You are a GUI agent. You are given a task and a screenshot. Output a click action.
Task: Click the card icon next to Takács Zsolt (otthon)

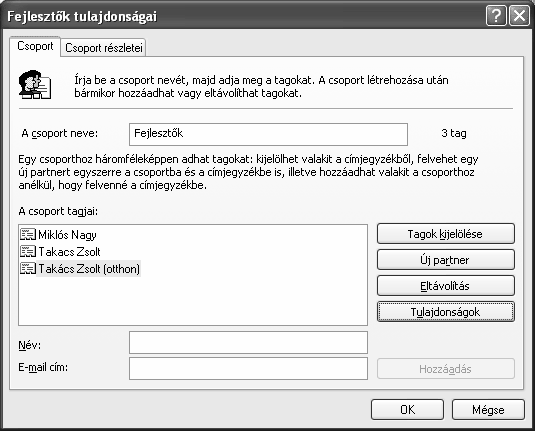click(28, 269)
